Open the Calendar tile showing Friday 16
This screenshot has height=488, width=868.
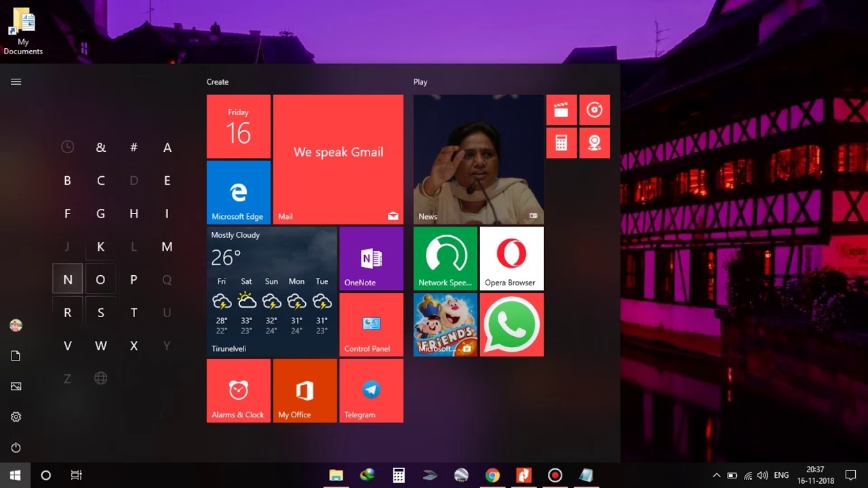point(239,127)
